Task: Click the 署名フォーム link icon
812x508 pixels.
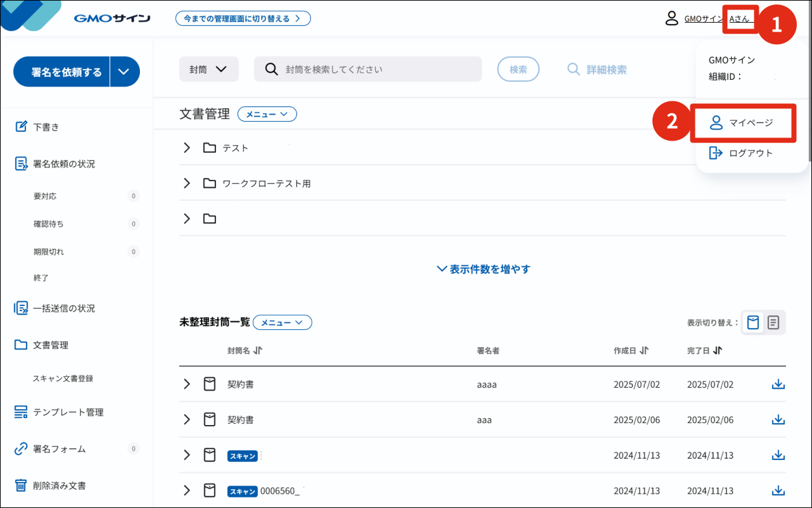Action: 21,449
